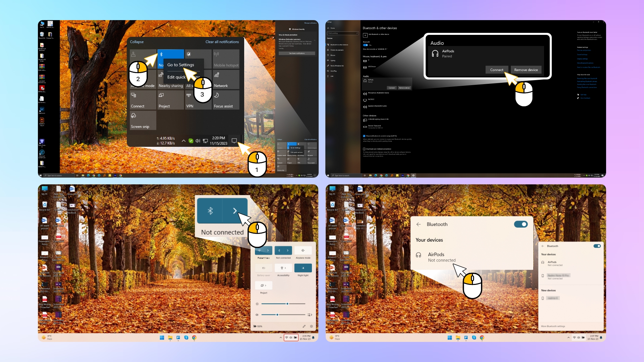Viewport: 644px width, 362px height.
Task: Click Find a setting search box
Action: 343,33
